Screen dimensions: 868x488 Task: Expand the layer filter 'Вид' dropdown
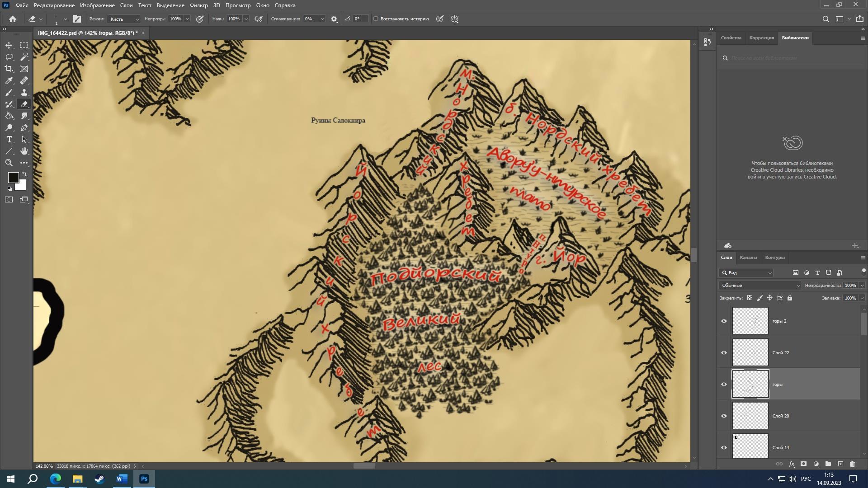coord(747,273)
